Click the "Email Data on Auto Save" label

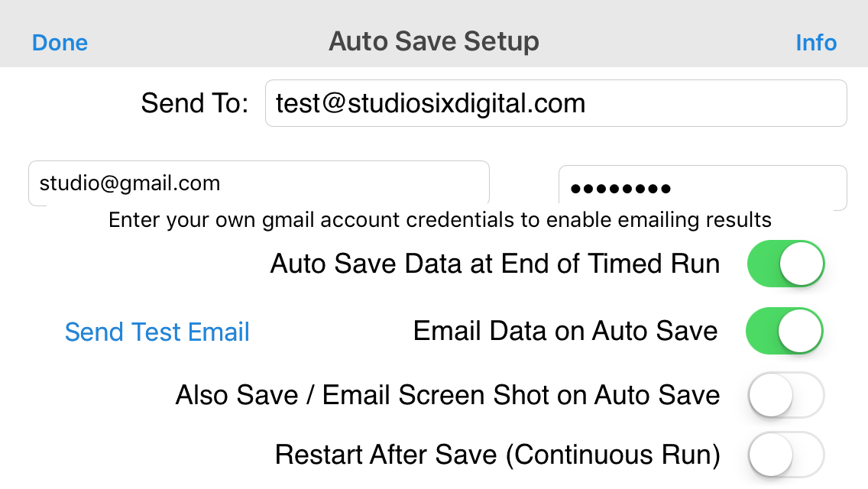(x=565, y=331)
